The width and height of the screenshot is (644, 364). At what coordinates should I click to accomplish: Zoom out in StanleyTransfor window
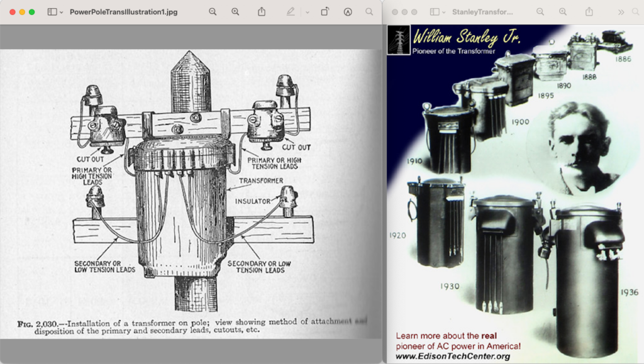(x=540, y=12)
